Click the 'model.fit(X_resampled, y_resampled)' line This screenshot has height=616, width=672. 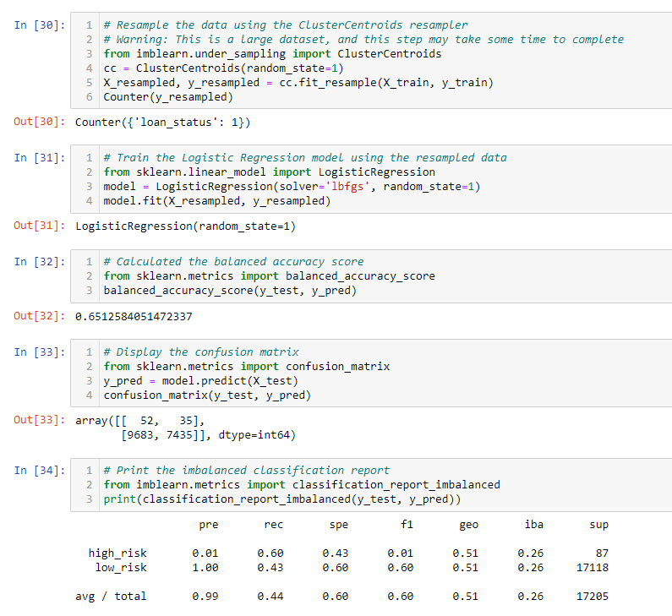click(x=217, y=201)
